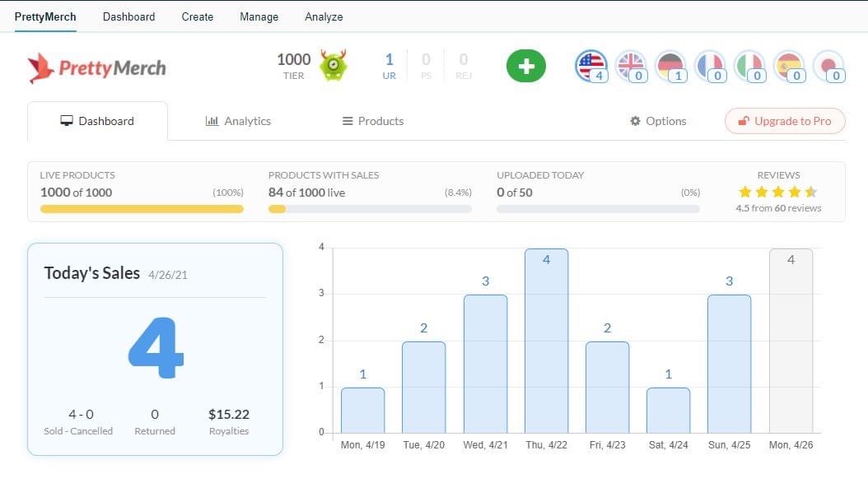
Task: Click the PrettyMerch bird logo
Action: [x=41, y=68]
